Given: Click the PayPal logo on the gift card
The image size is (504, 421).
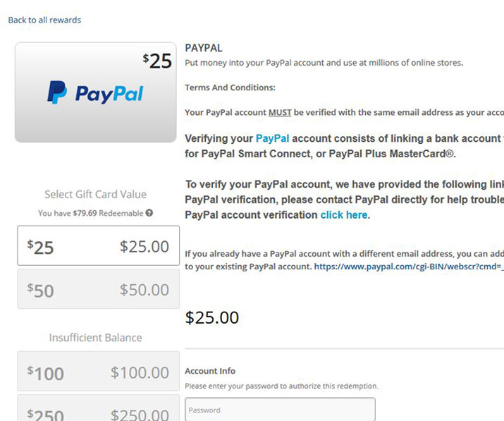Looking at the screenshot, I should point(96,92).
